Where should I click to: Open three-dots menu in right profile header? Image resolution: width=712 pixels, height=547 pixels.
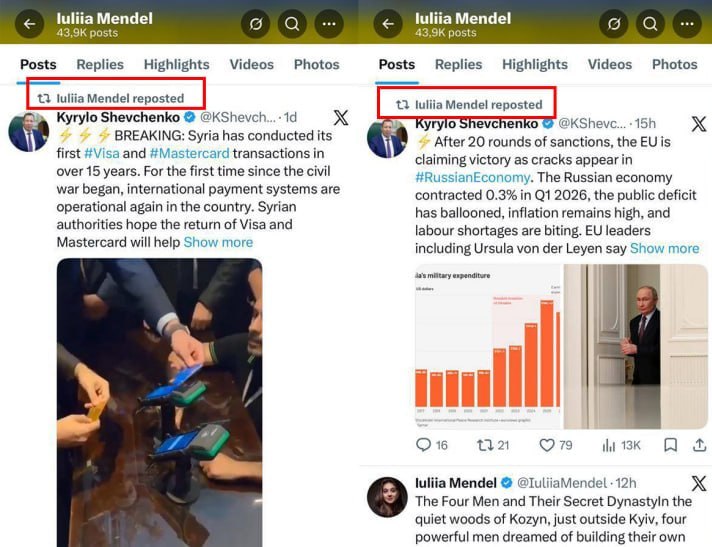coord(687,24)
